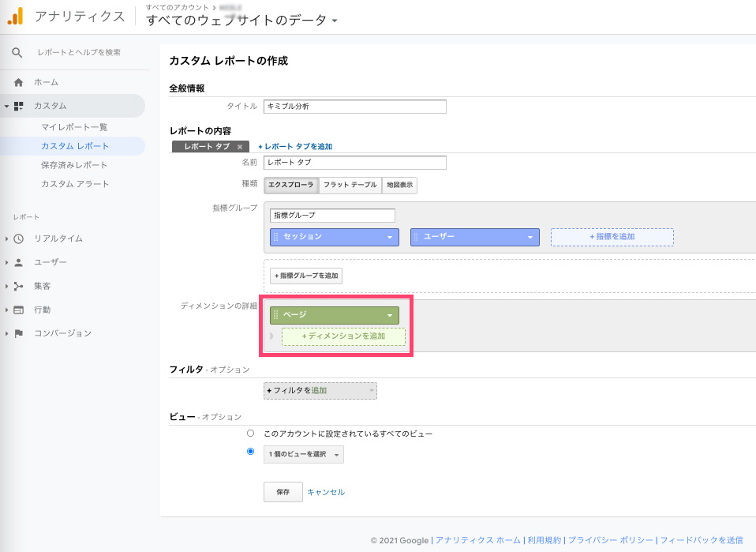The image size is (756, 552).
Task: Select the 1個のビューを選択 radio button
Action: click(x=250, y=452)
